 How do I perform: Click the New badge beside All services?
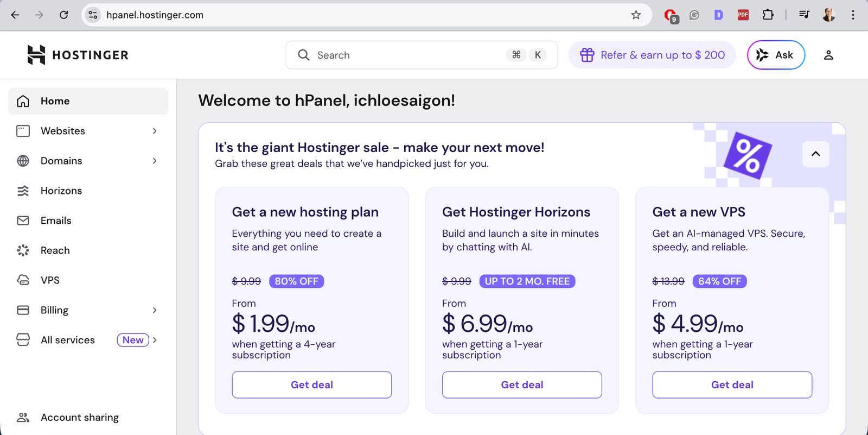pos(133,340)
